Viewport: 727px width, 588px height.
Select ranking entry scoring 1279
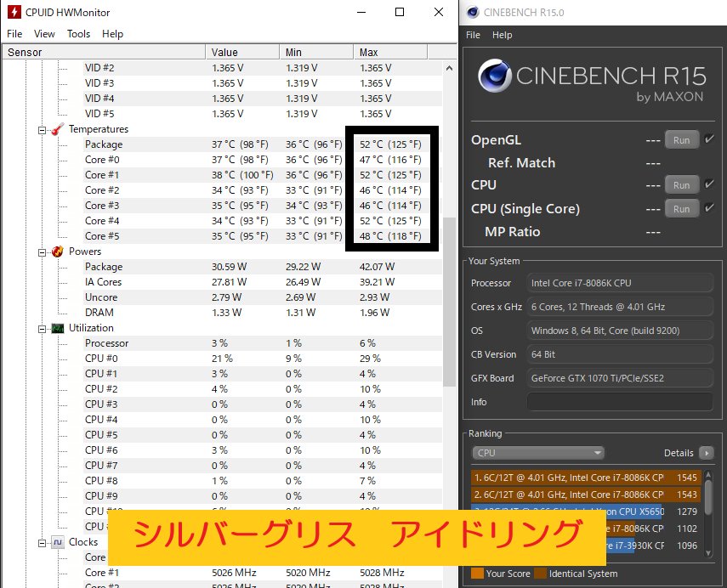click(x=586, y=512)
